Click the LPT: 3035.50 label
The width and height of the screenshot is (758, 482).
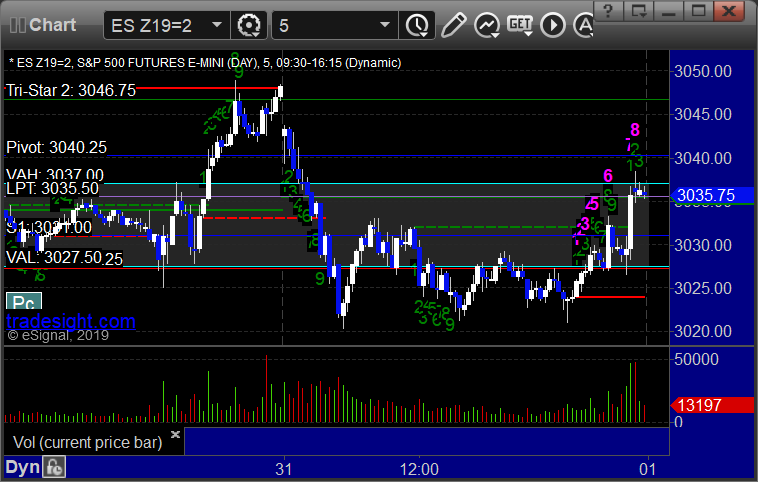tap(53, 189)
